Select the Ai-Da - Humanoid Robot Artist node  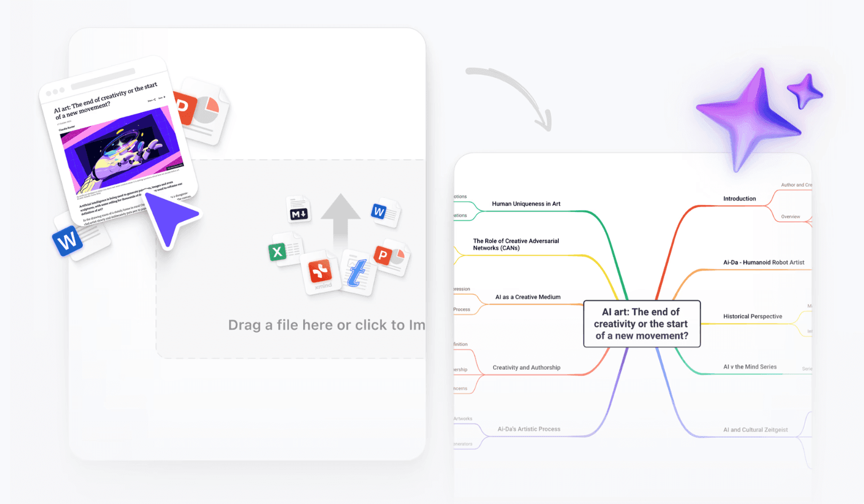point(763,262)
